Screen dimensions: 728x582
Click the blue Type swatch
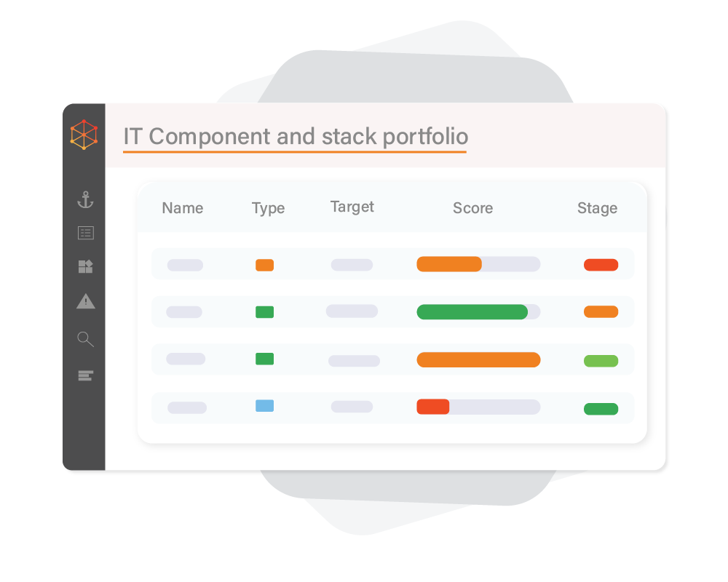[x=264, y=406]
